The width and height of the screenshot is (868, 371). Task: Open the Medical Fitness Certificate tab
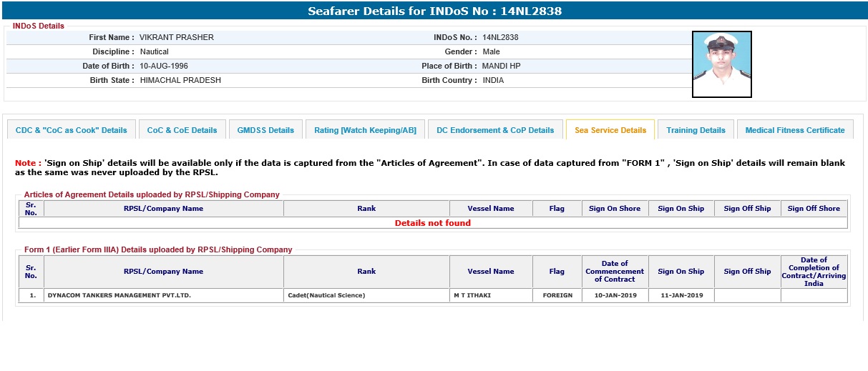click(795, 130)
